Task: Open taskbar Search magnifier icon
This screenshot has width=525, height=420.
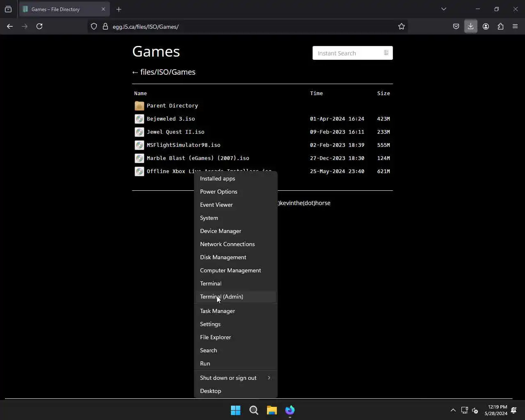Action: click(254, 410)
